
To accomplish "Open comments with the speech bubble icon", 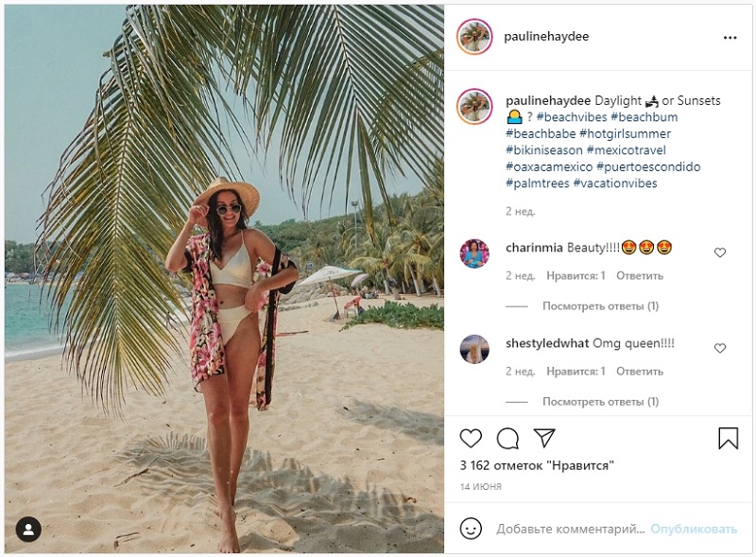I will click(x=507, y=438).
